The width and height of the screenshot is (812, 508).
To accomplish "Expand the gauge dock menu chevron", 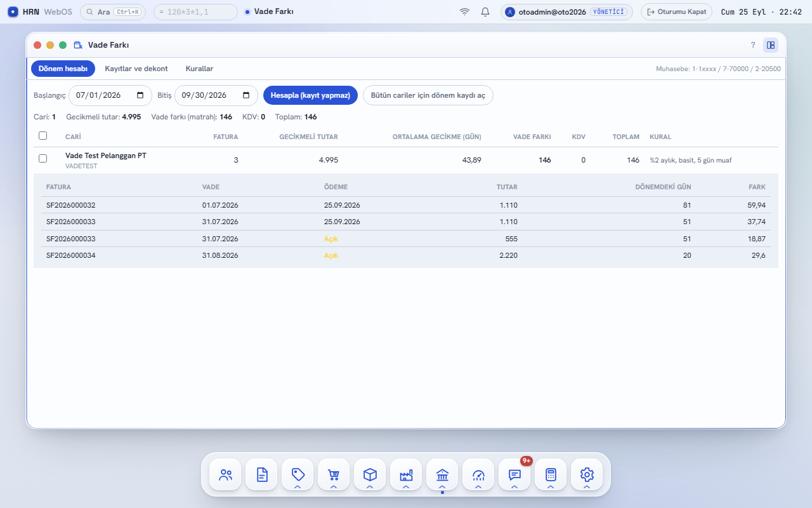I will pos(478,486).
